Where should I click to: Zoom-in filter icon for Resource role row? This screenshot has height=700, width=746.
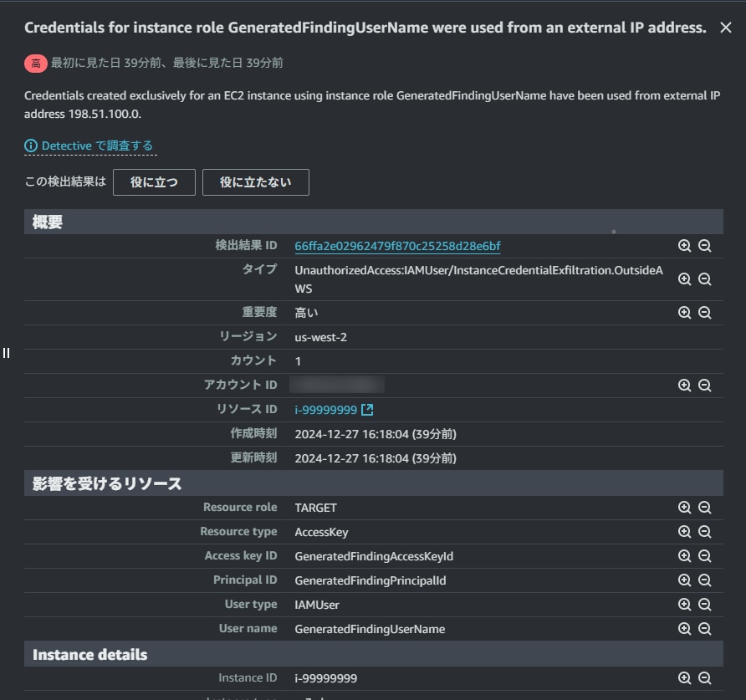[684, 508]
